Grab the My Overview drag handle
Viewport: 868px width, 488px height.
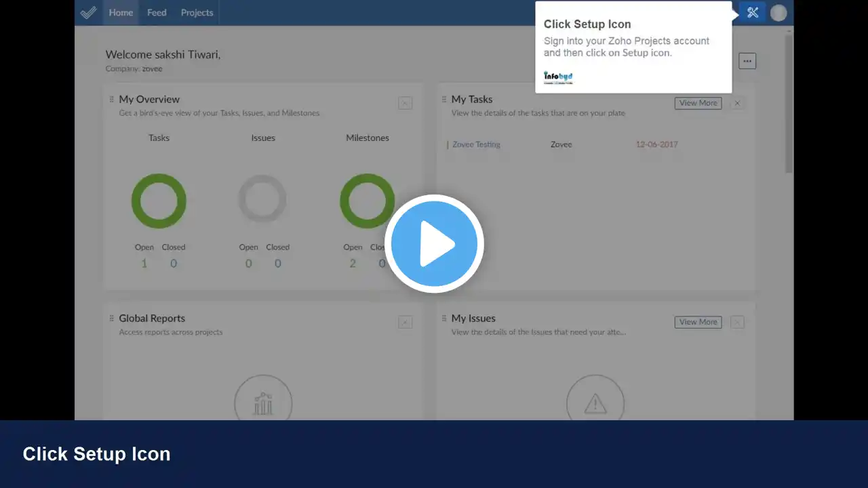112,99
